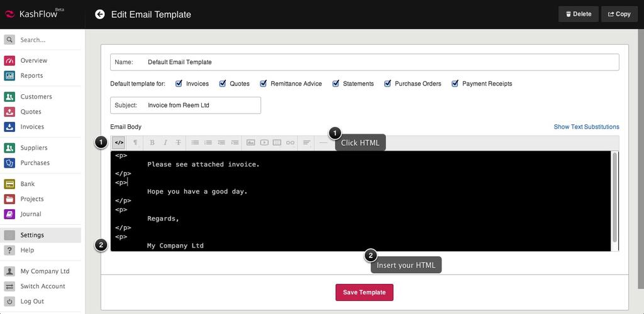Open the paragraph formatting dropdown
Viewport: 644px width, 314px height.
[x=135, y=143]
